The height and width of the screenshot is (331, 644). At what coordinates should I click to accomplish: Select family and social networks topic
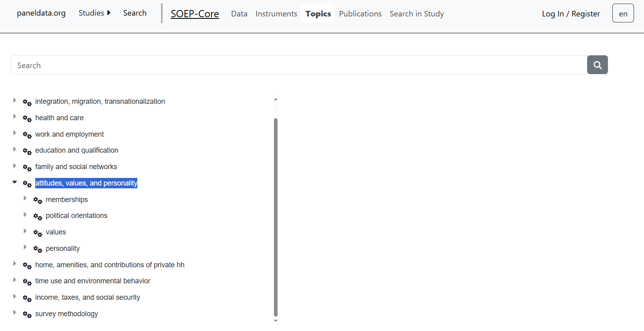[x=76, y=167]
